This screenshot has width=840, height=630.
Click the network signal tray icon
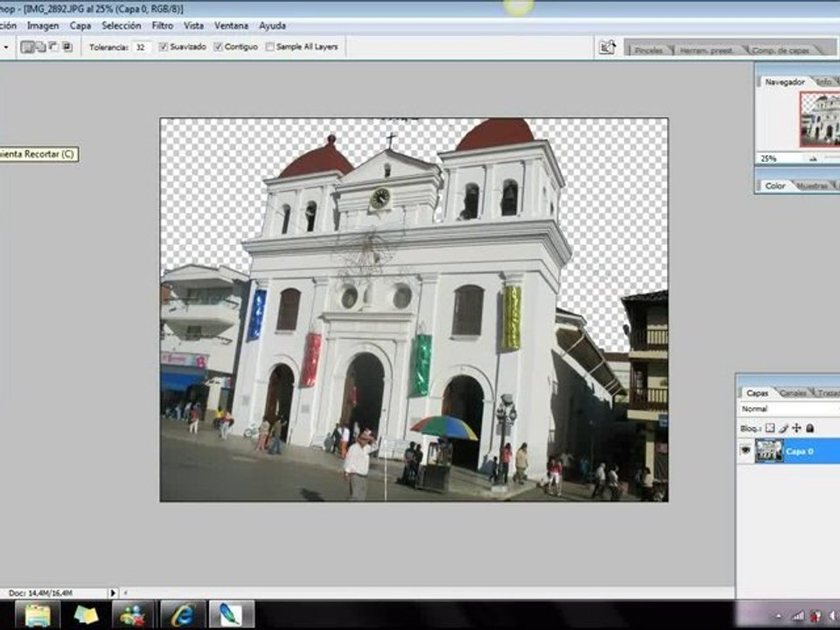coord(798,616)
